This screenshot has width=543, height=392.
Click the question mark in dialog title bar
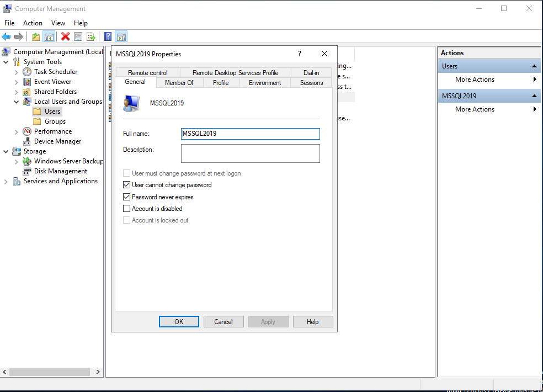click(300, 54)
